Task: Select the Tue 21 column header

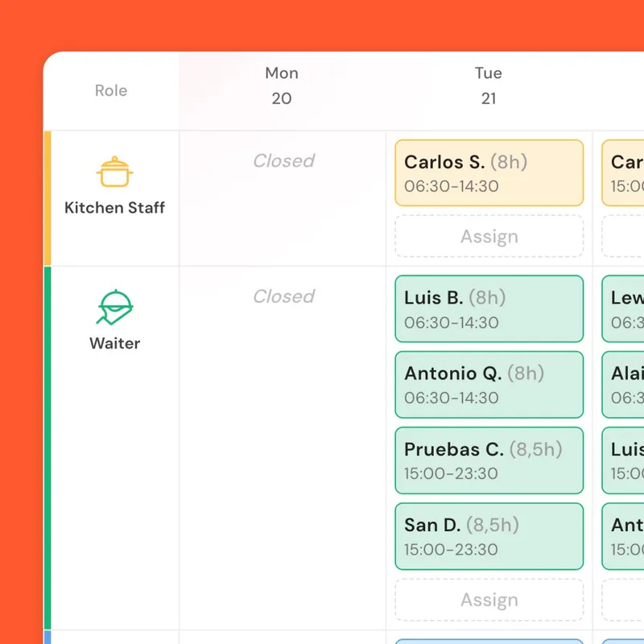Action: tap(489, 85)
